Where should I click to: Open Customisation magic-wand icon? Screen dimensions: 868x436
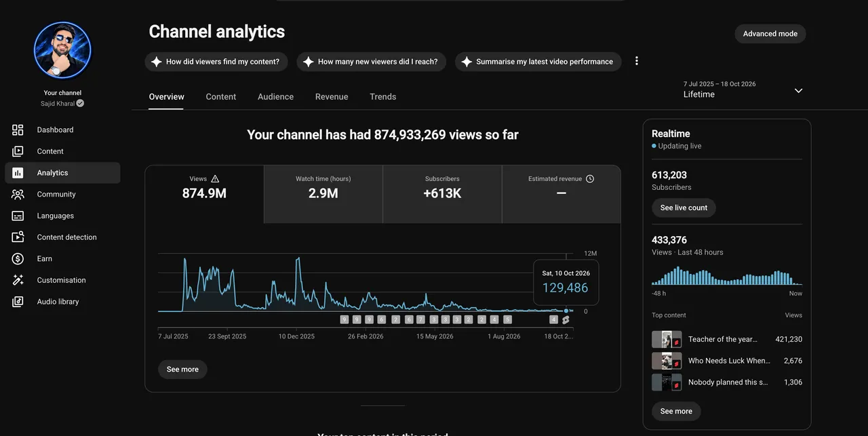click(x=18, y=280)
